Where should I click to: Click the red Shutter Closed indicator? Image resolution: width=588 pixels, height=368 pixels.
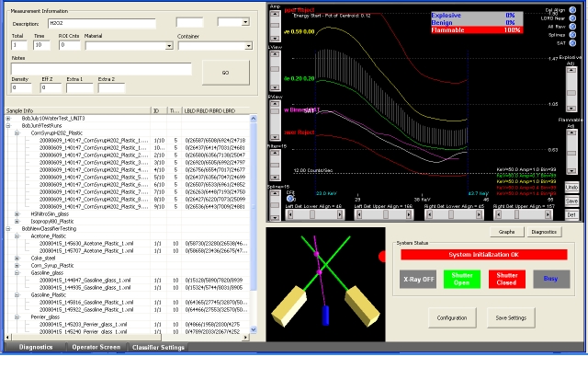[505, 280]
